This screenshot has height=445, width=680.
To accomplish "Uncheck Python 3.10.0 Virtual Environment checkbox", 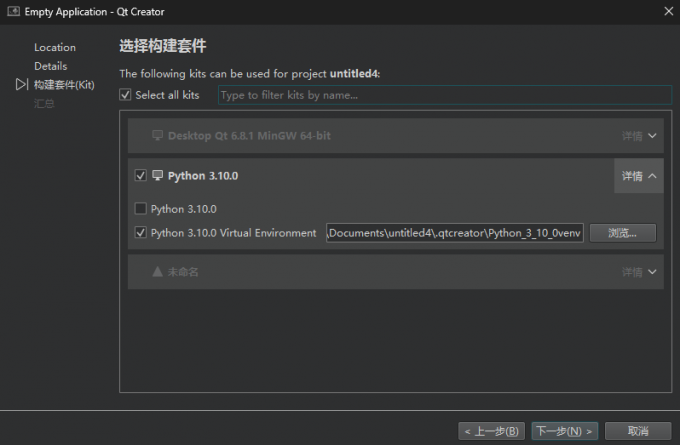I will pyautogui.click(x=140, y=233).
